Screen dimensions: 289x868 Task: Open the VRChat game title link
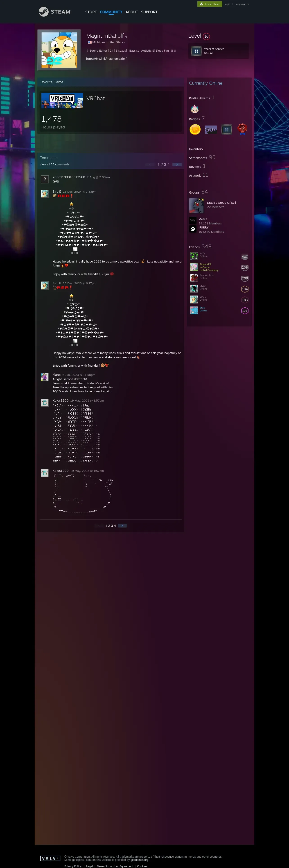[96, 98]
